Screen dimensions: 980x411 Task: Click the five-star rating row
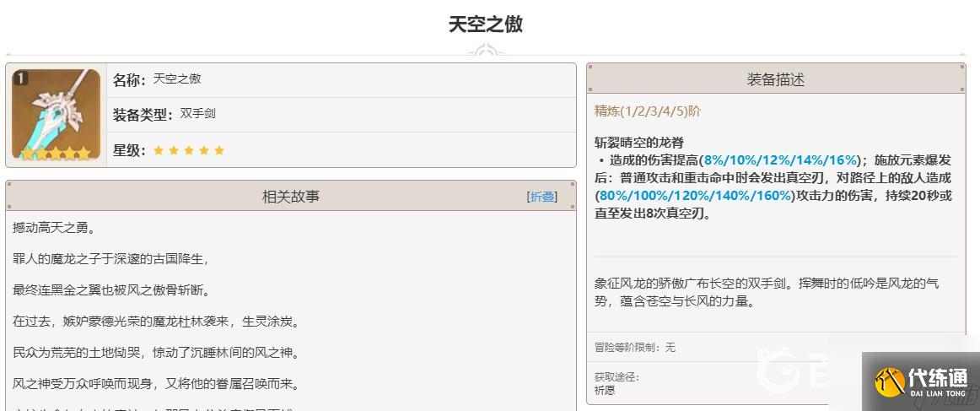coord(189,150)
